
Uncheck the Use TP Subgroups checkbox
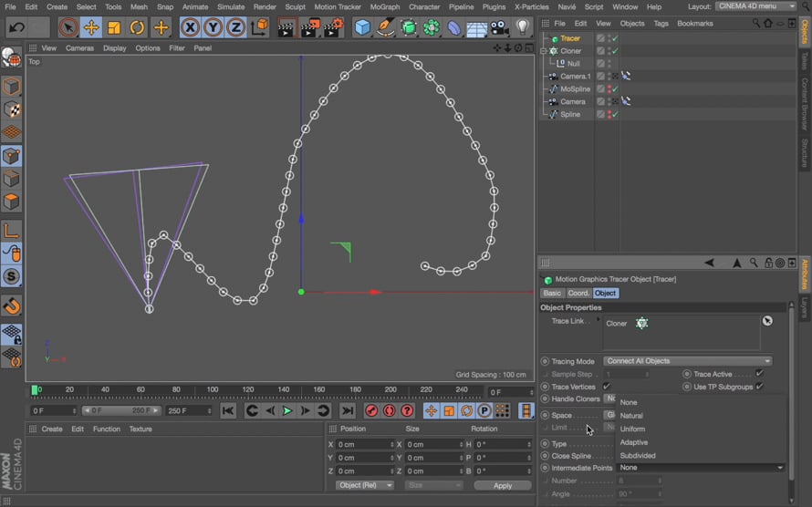(x=759, y=387)
